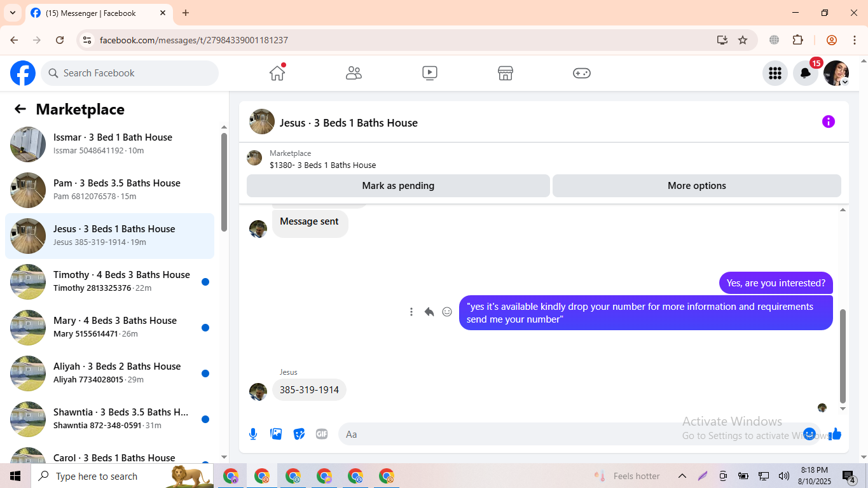868x488 pixels.
Task: Reply to the message using arrow icon
Action: [429, 312]
